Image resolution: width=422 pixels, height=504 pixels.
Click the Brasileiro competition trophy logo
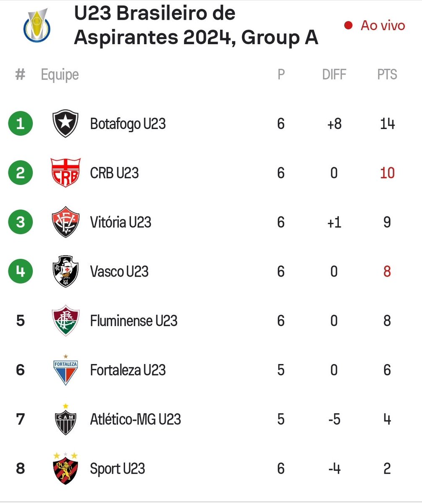(x=37, y=26)
